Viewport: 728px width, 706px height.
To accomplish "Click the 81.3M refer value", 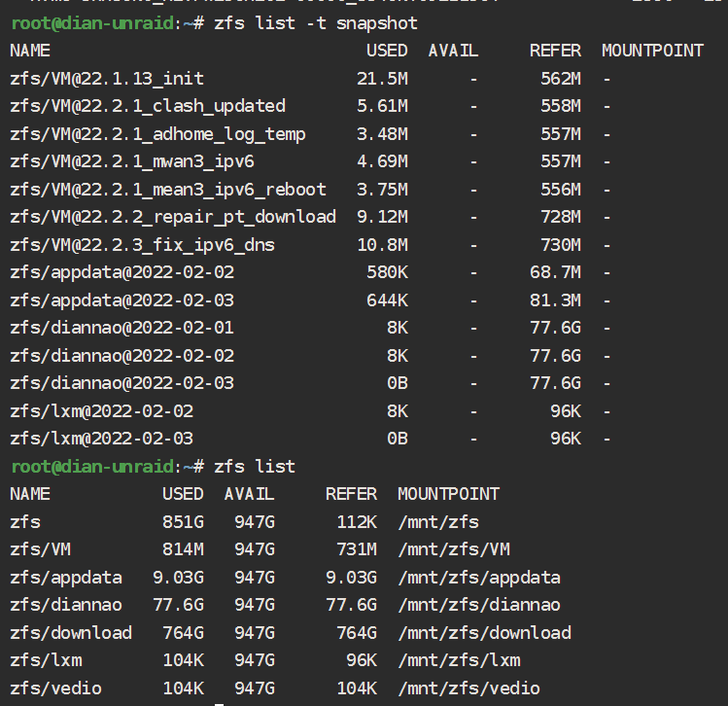I will click(x=556, y=300).
